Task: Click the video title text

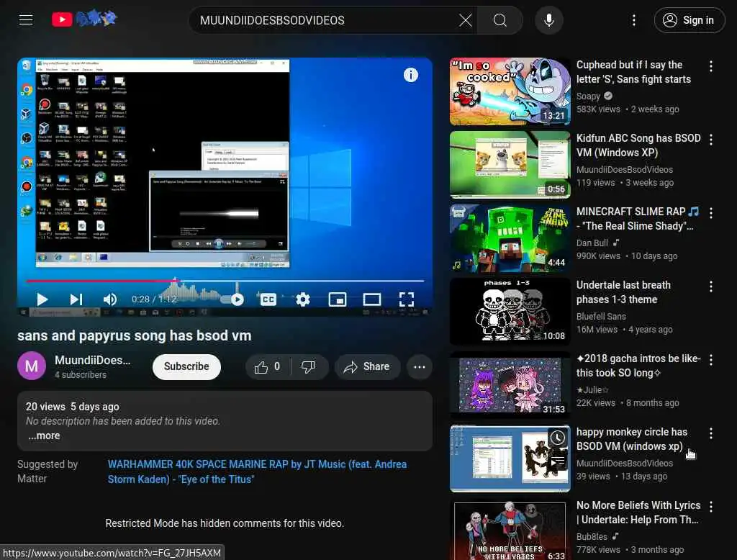Action: click(x=135, y=335)
